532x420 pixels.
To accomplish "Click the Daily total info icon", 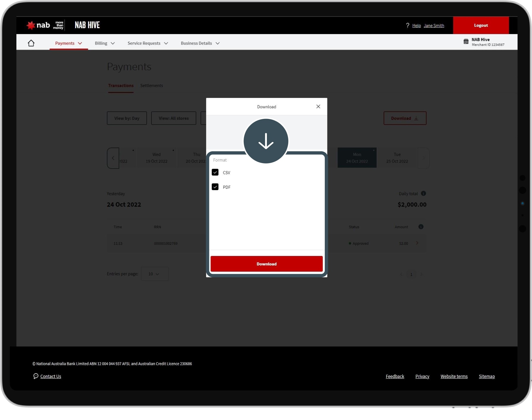I will tap(423, 193).
